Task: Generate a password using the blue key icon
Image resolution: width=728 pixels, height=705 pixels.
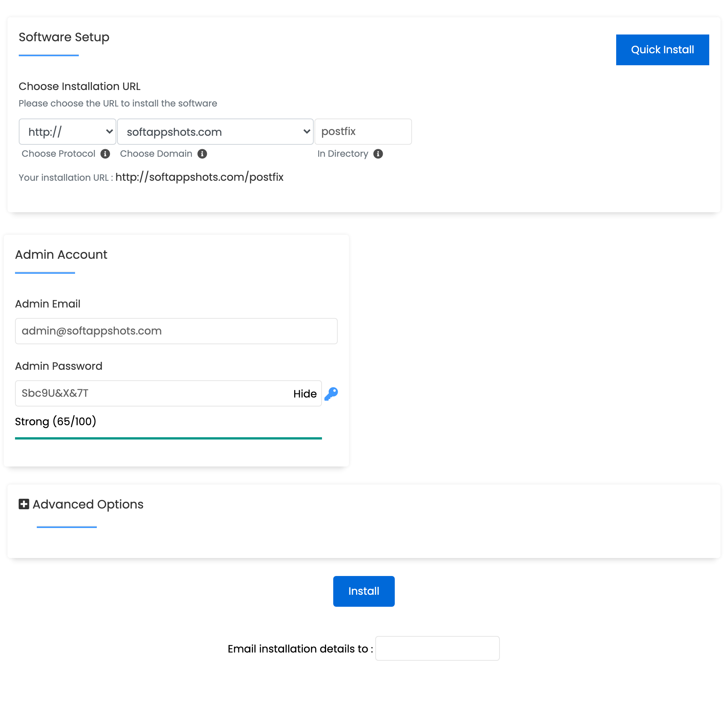Action: click(331, 394)
